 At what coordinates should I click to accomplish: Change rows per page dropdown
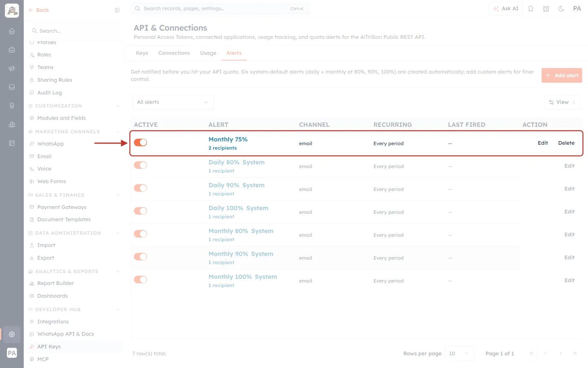coord(459,353)
